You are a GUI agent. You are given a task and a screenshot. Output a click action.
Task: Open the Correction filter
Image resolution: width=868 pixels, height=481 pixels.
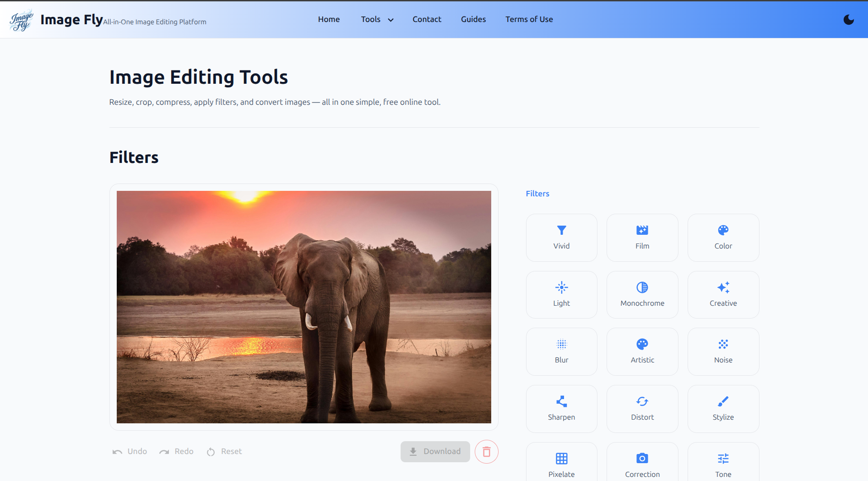[642, 462]
